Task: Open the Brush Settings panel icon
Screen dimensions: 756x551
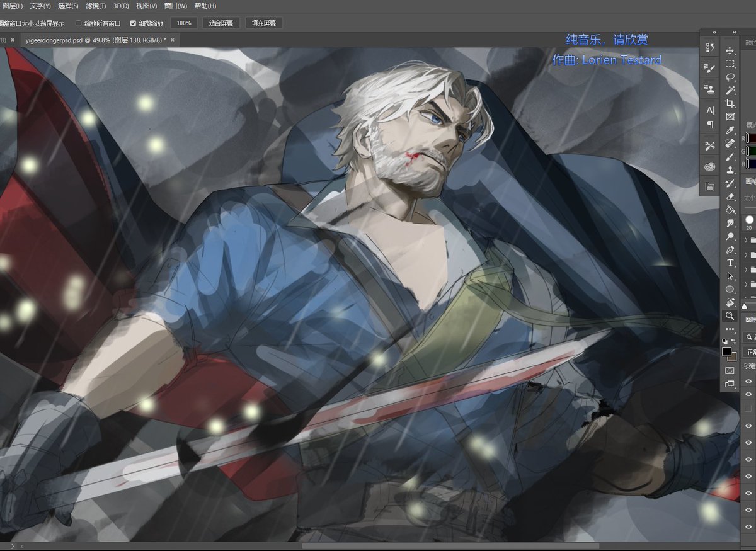Action: tap(710, 68)
